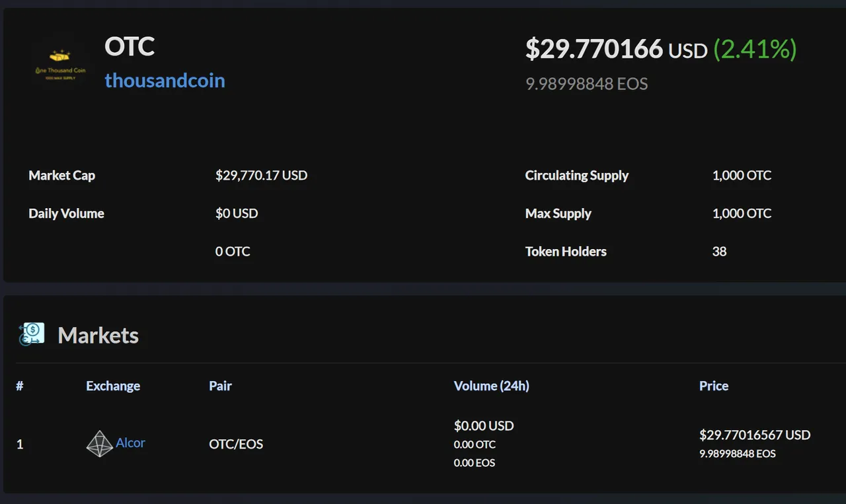Sort markets by Price column header

click(x=714, y=386)
